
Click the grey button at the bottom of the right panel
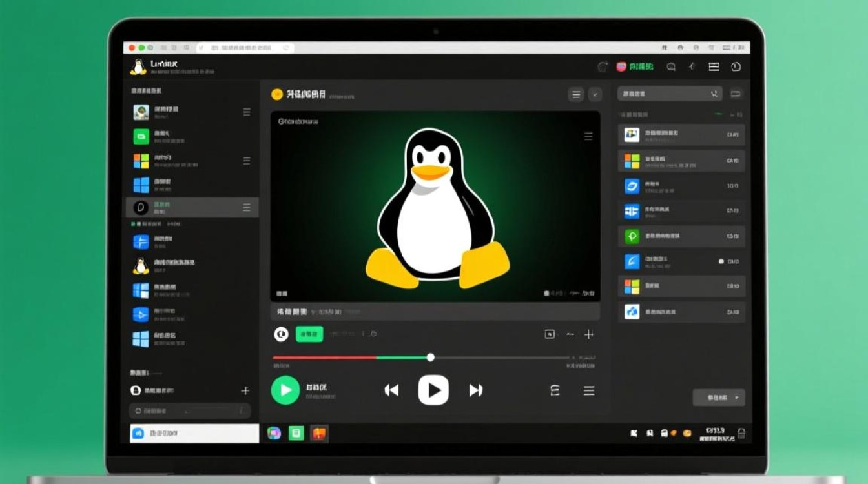click(719, 398)
